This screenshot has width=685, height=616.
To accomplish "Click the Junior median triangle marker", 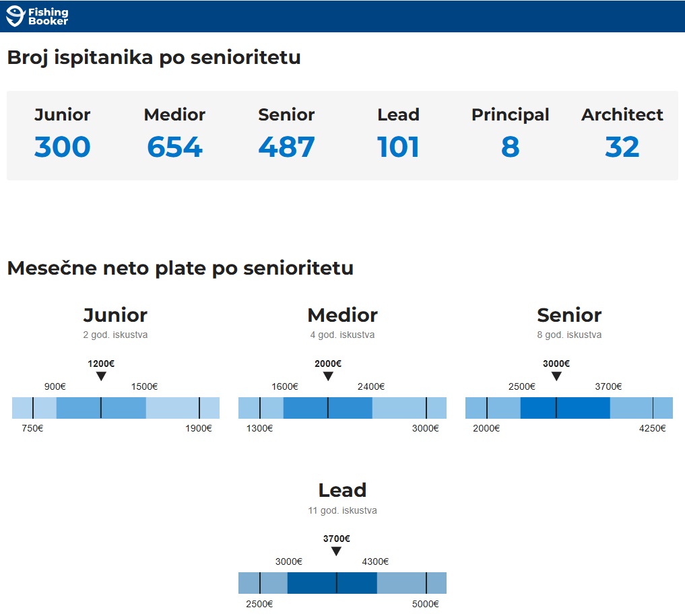I will (x=101, y=376).
